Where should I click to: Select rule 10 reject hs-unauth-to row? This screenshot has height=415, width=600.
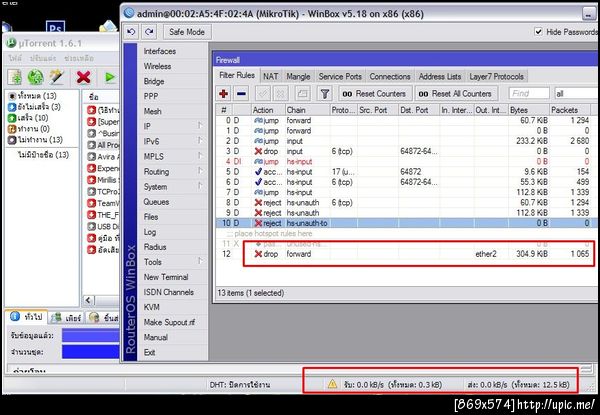[x=406, y=223]
